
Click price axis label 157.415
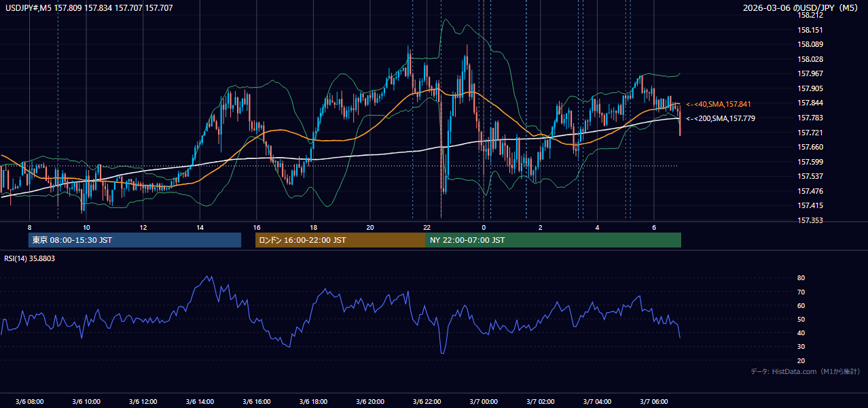tap(811, 205)
